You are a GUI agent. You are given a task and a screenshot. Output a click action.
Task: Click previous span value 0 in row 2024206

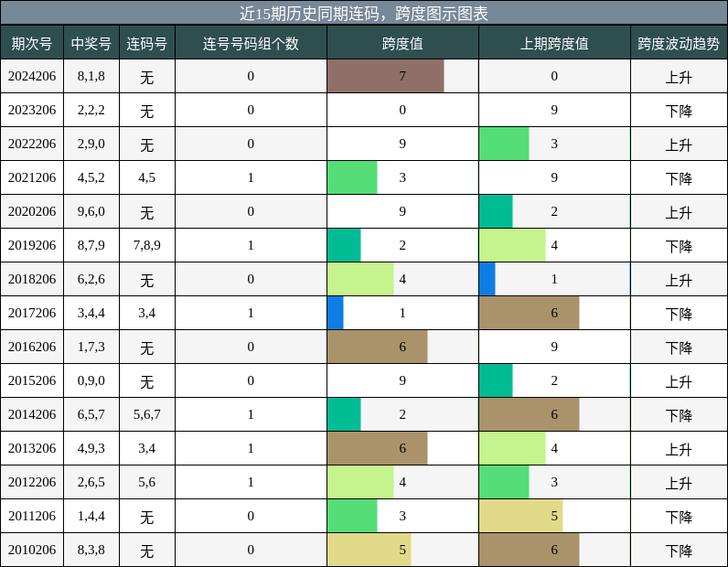pos(554,76)
